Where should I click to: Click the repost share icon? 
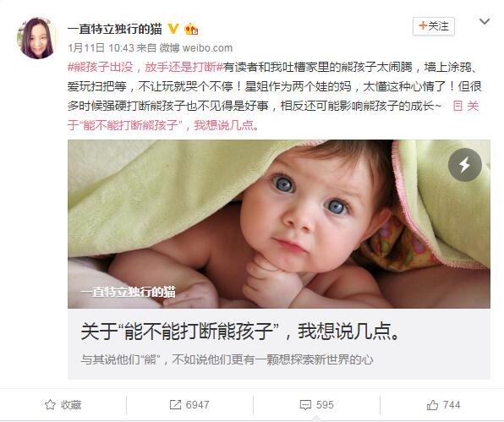tap(175, 404)
